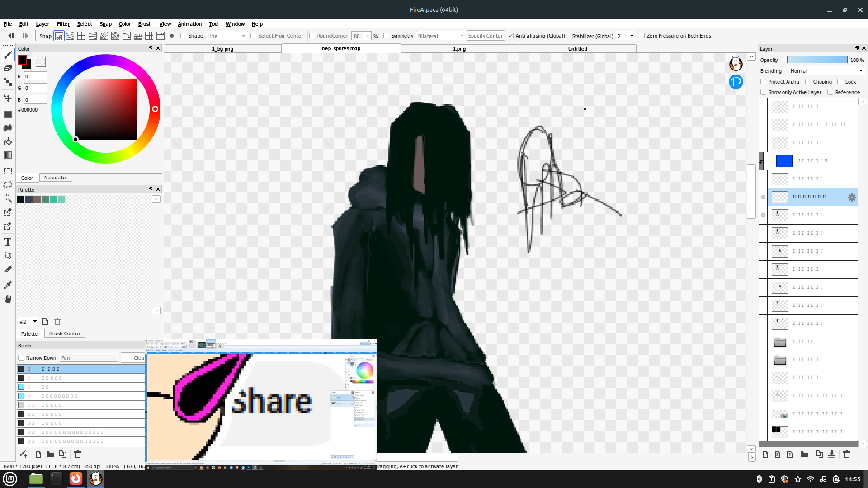Click the layer Opacity slider
868x488 pixels.
tap(817, 60)
